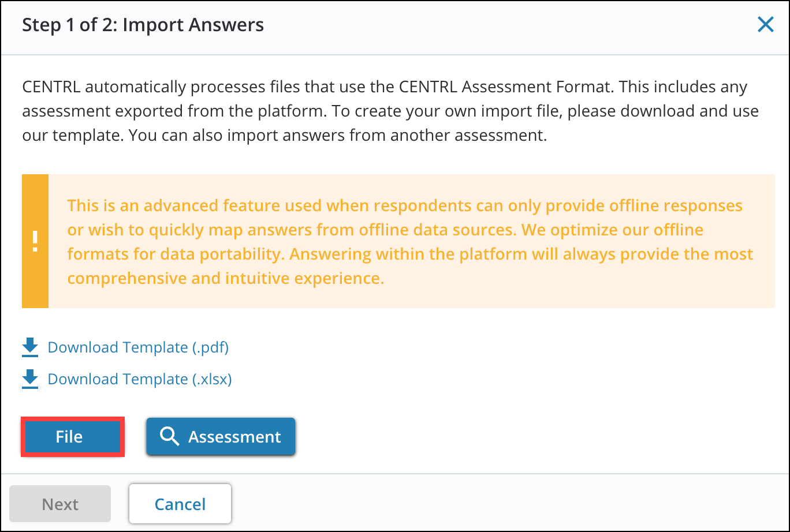790x532 pixels.
Task: Open the Download Template (.pdf) link
Action: click(138, 347)
